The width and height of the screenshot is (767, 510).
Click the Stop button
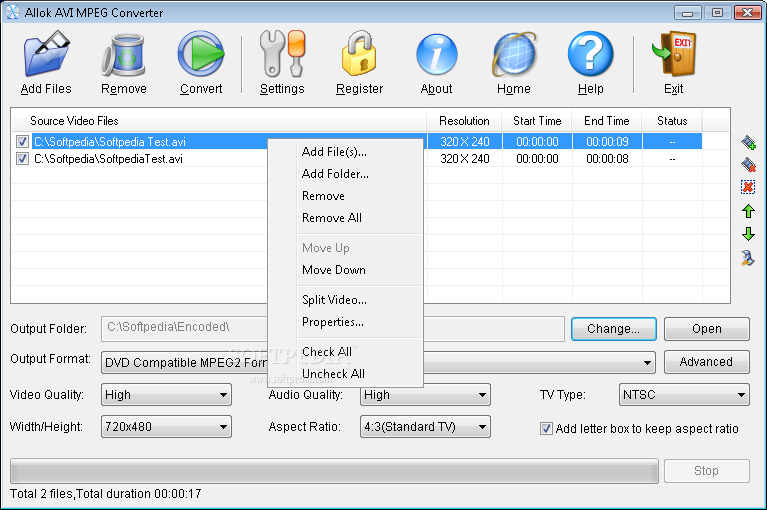tap(706, 471)
